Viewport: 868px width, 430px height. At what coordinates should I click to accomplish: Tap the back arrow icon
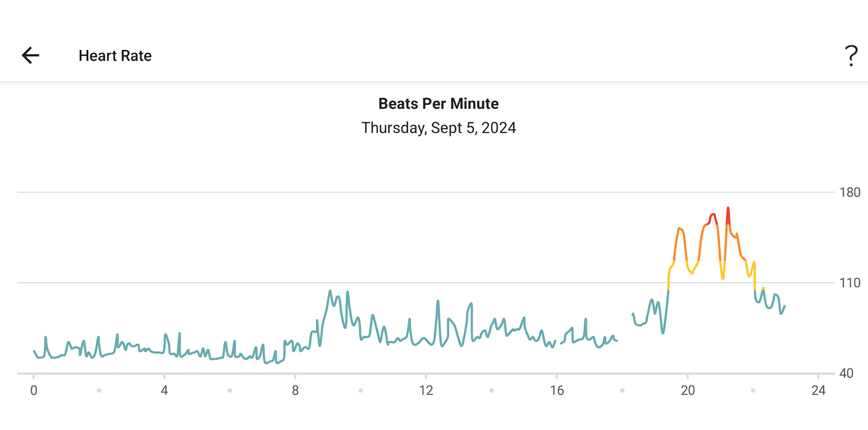click(x=30, y=55)
